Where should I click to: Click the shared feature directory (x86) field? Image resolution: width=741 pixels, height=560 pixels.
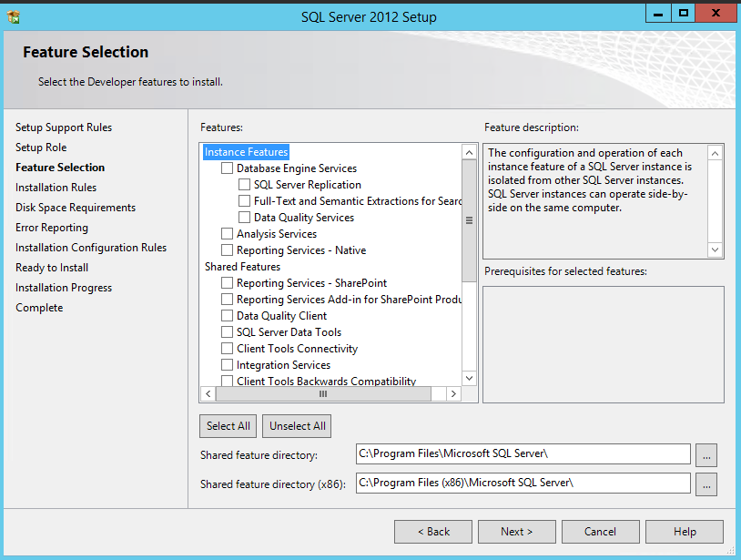(x=523, y=483)
